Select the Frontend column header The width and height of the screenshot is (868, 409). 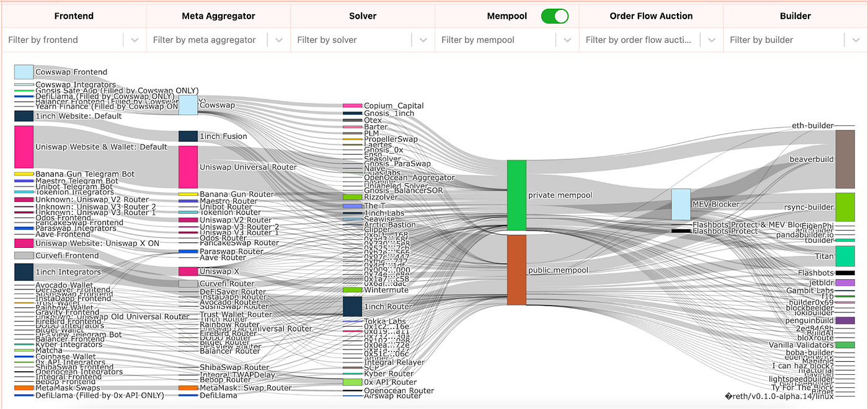click(x=74, y=16)
